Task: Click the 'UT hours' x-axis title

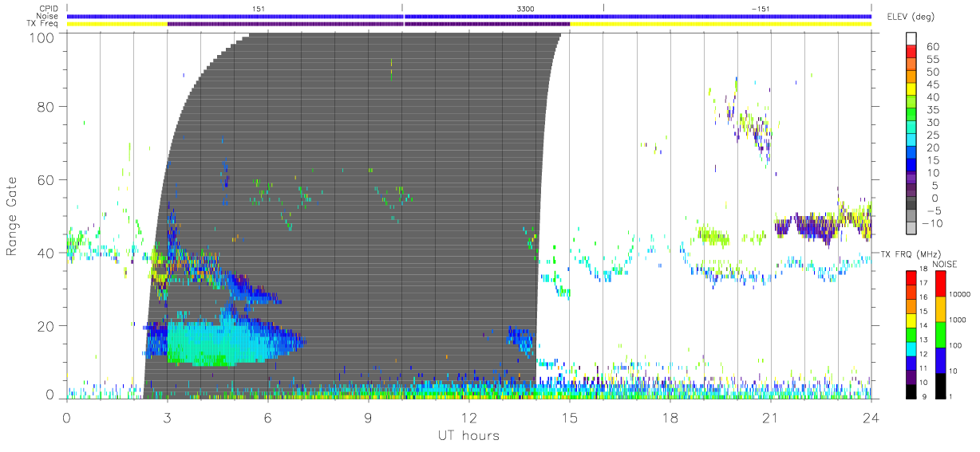Action: click(468, 435)
